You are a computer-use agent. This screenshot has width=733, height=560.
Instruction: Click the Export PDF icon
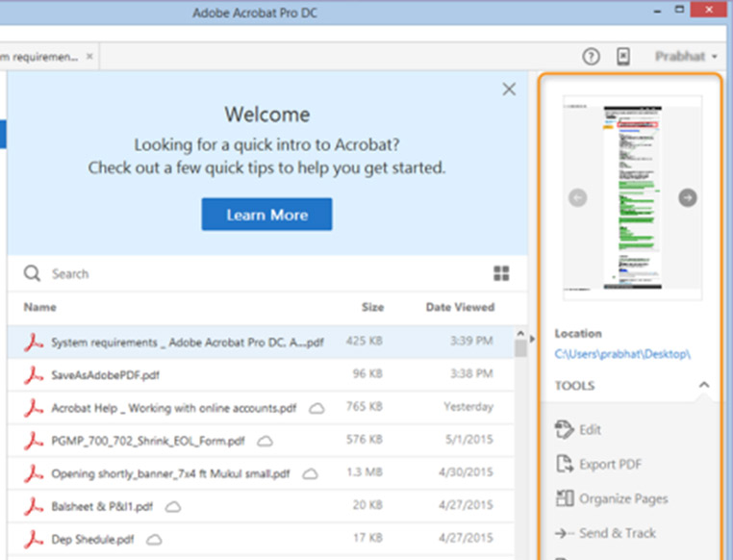pos(565,464)
